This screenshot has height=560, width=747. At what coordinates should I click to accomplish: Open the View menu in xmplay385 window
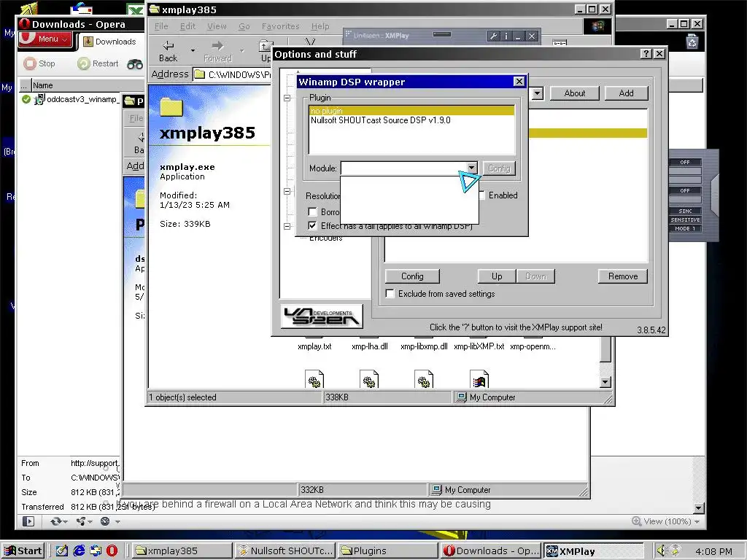click(217, 26)
